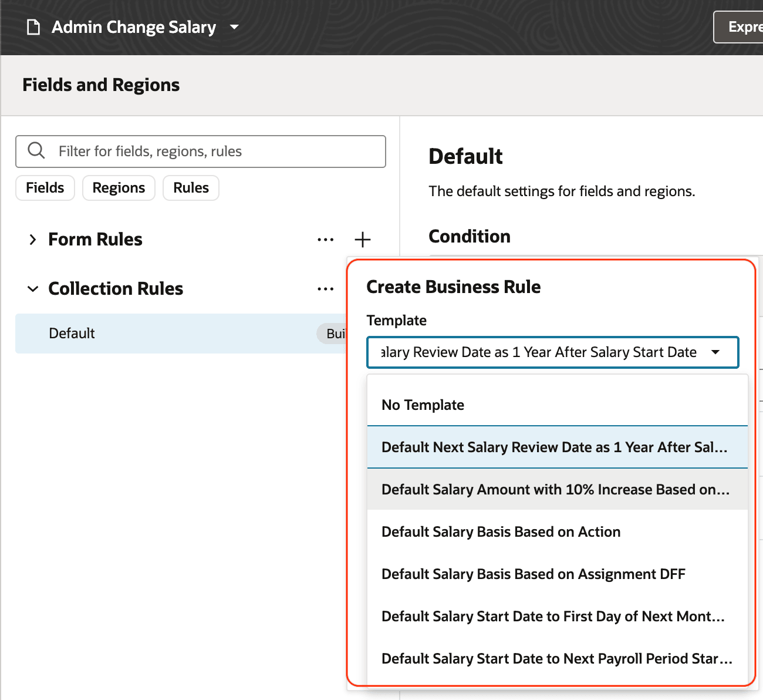763x700 pixels.
Task: Open the Admin Change Salary dropdown
Action: 234,27
